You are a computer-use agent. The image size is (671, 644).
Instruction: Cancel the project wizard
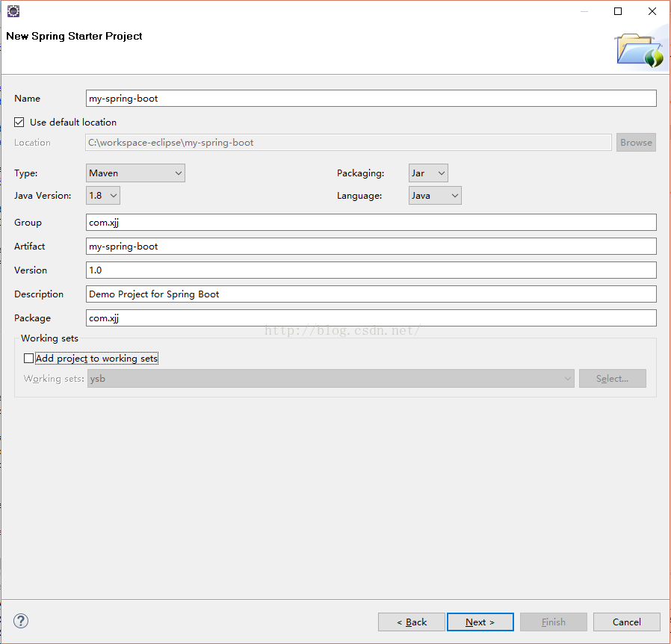pyautogui.click(x=626, y=622)
